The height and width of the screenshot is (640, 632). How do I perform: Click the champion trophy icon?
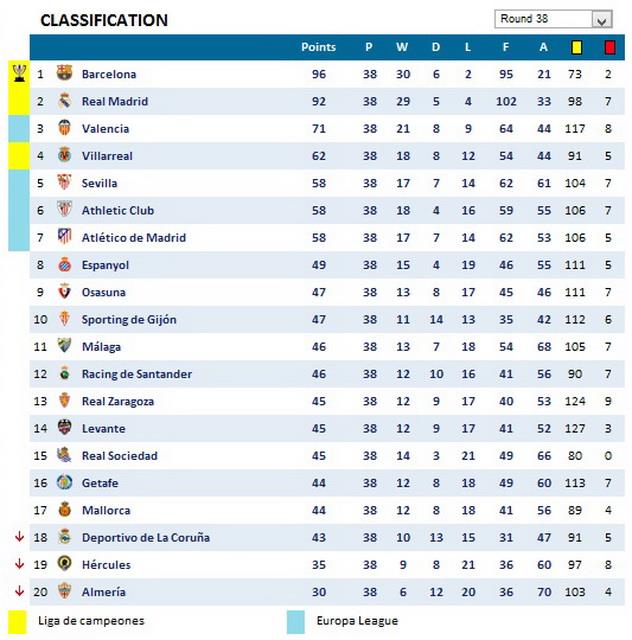[x=19, y=72]
